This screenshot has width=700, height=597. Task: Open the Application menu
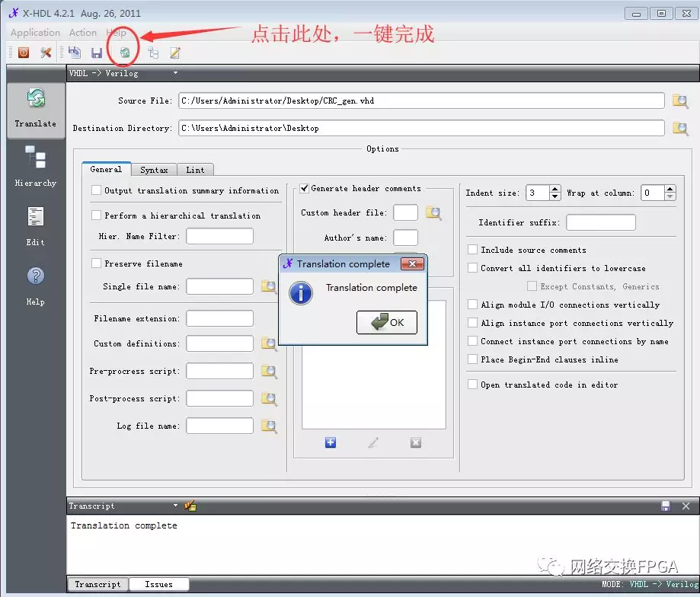[x=35, y=33]
